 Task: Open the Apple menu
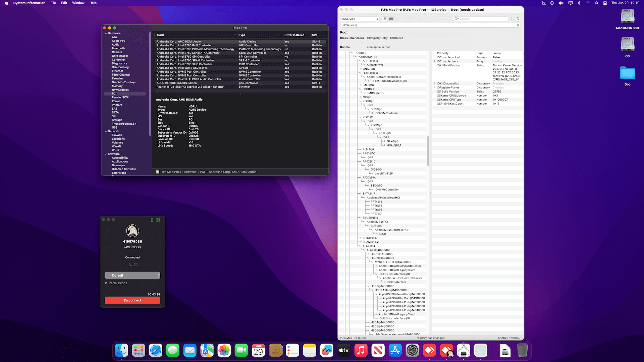6,3
